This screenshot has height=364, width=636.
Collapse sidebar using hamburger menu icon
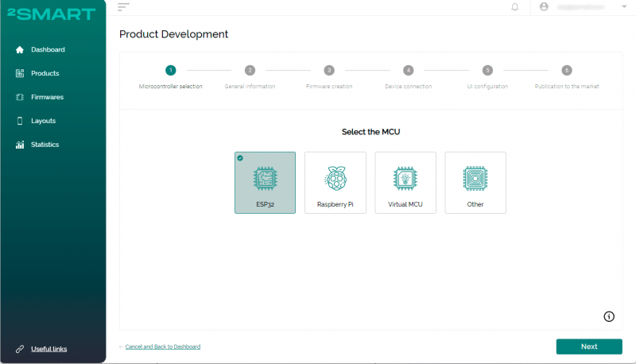tap(123, 6)
